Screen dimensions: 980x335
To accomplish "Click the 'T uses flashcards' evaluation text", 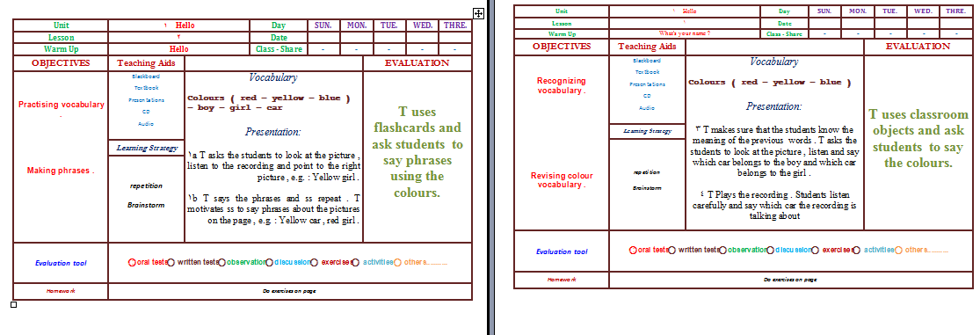I will [417, 152].
